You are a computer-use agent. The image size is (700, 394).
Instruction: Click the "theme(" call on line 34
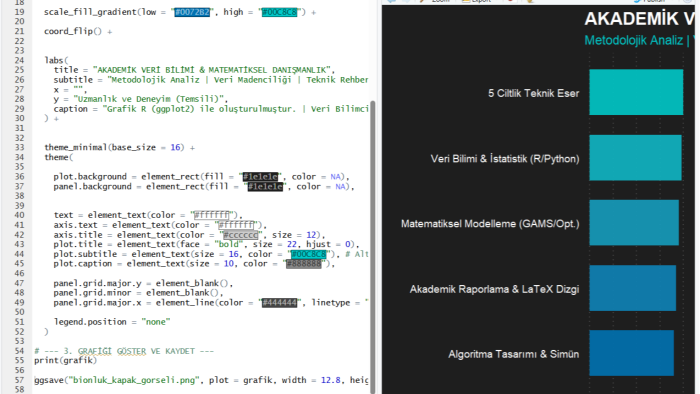click(x=58, y=157)
